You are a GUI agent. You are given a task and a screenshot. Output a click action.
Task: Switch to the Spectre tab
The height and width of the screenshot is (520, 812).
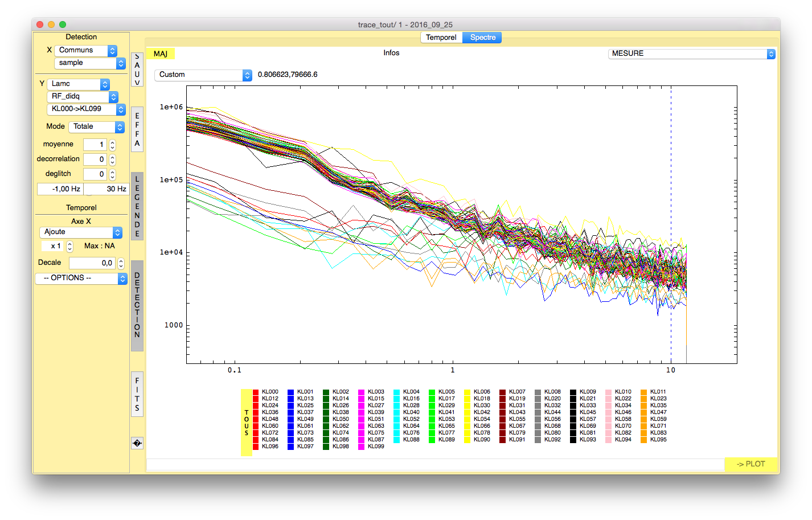pyautogui.click(x=482, y=38)
